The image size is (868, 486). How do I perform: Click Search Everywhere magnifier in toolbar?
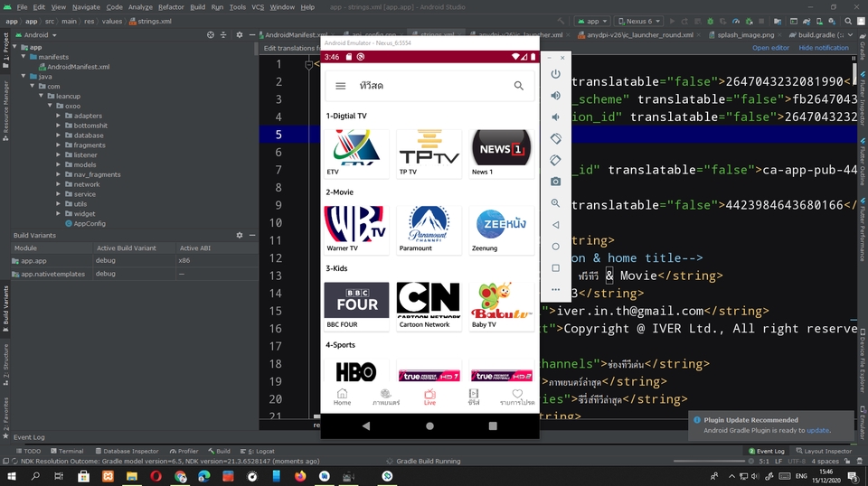click(848, 21)
